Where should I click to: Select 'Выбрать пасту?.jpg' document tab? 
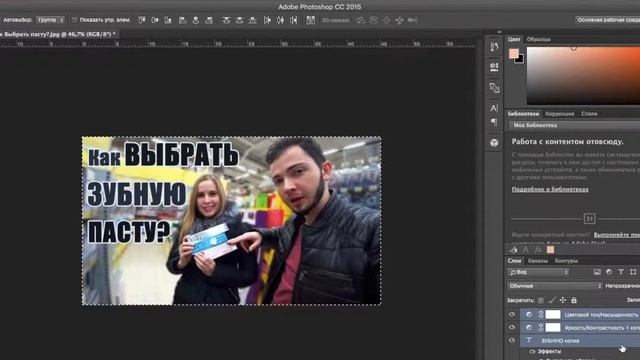58,34
